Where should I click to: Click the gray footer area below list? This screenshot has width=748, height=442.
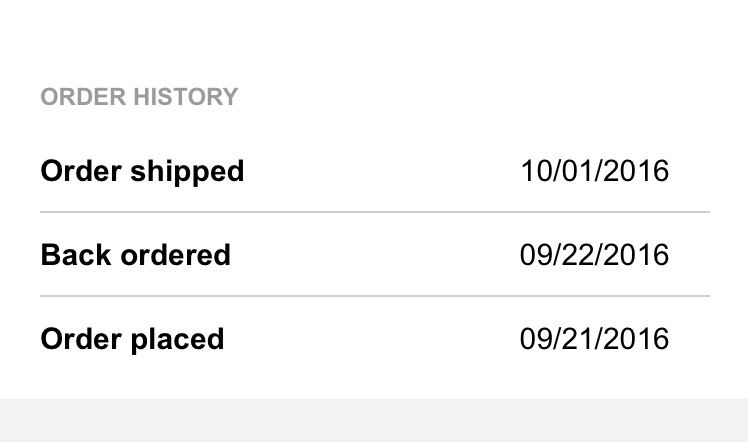pyautogui.click(x=374, y=421)
